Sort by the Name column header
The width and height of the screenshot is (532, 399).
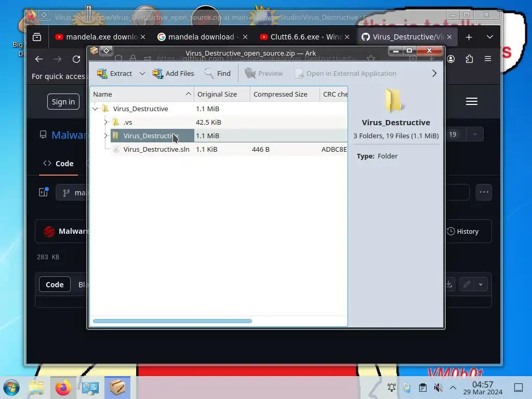[x=142, y=95]
